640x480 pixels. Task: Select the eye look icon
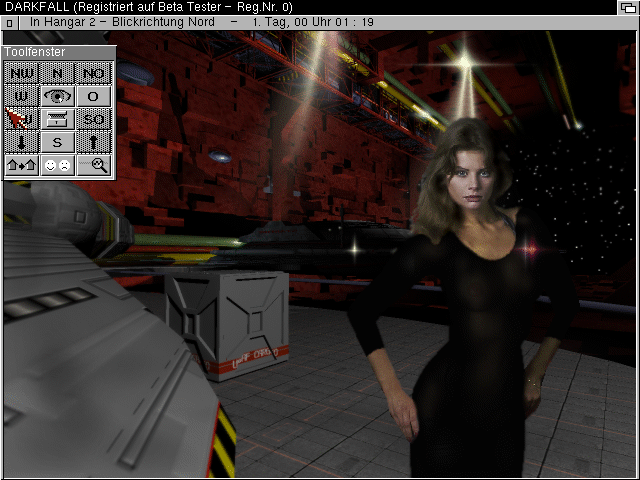[57, 96]
